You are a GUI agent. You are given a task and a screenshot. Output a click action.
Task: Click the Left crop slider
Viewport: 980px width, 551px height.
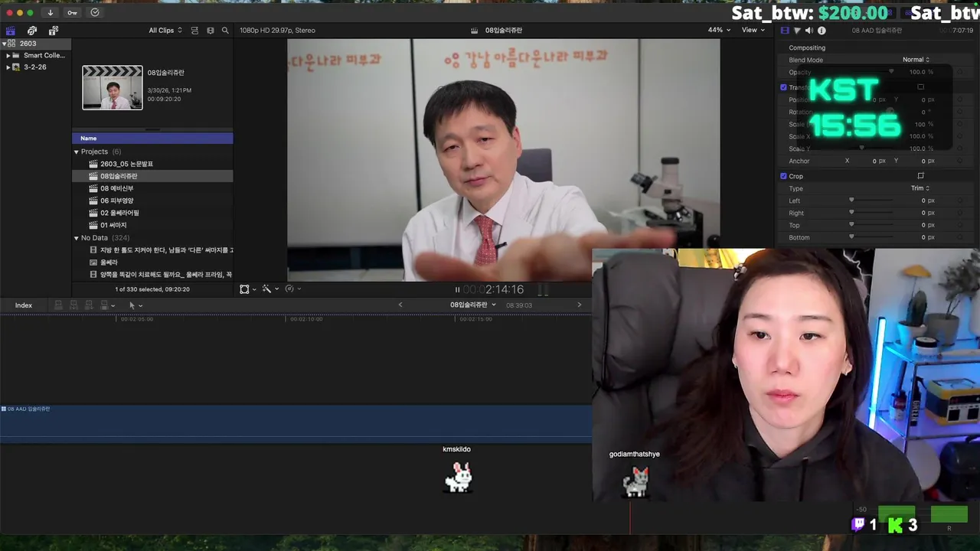pyautogui.click(x=871, y=201)
